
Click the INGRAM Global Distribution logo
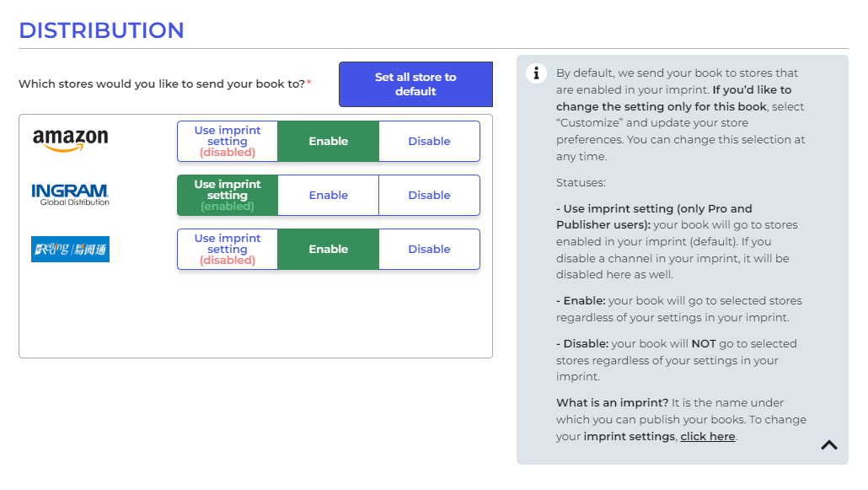pyautogui.click(x=72, y=193)
